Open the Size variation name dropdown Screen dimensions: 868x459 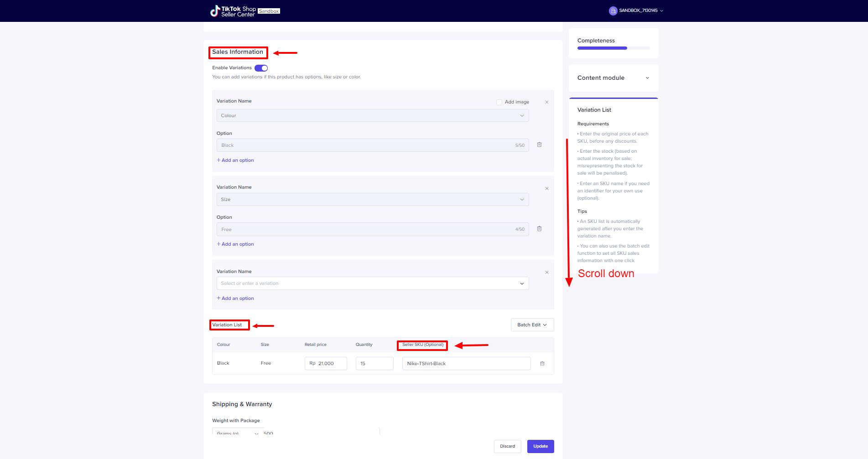(x=373, y=199)
